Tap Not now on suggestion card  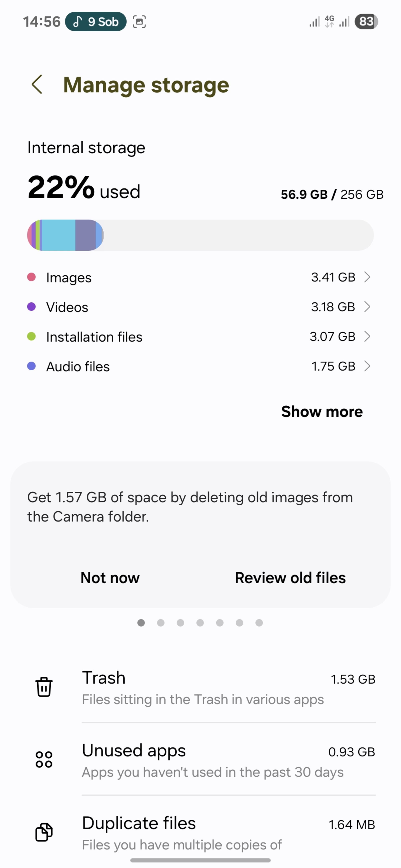pyautogui.click(x=110, y=578)
